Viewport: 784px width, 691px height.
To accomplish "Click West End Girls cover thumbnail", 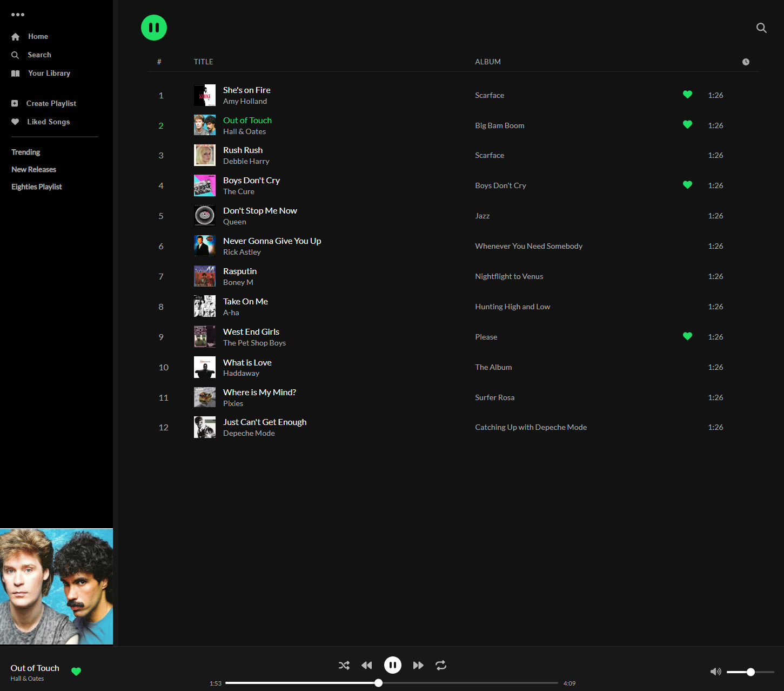I will [x=205, y=337].
